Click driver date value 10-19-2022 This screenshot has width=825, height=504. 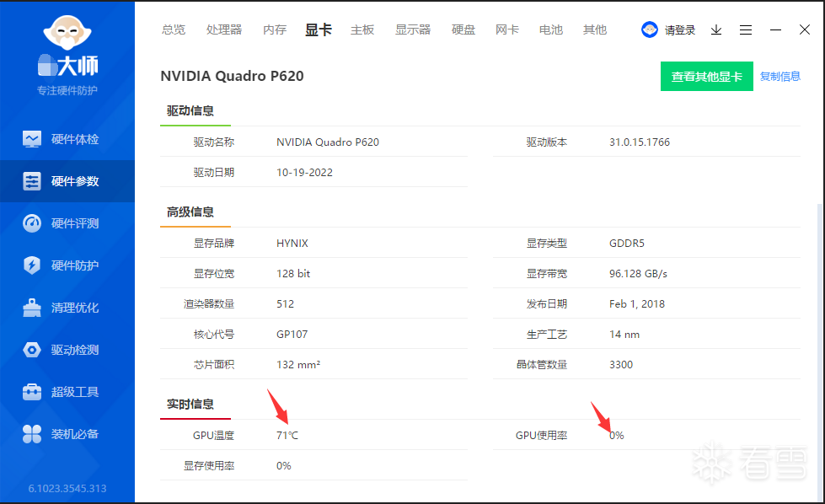pos(305,173)
